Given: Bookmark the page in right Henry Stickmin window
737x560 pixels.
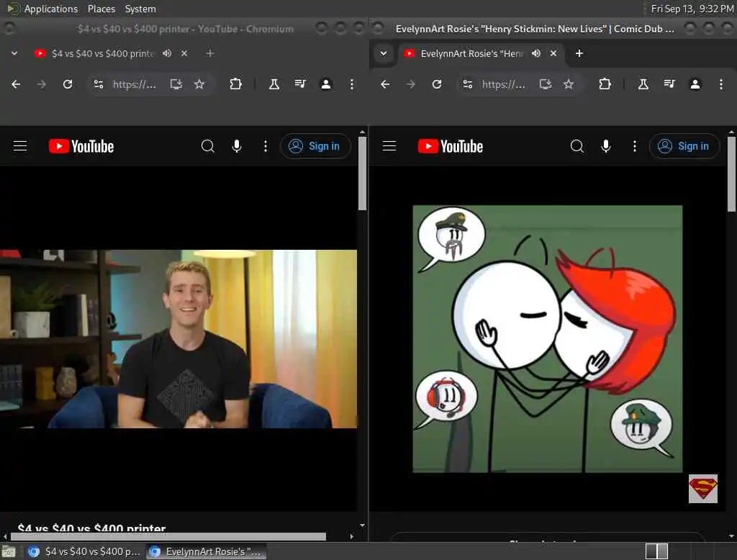Looking at the screenshot, I should (569, 84).
